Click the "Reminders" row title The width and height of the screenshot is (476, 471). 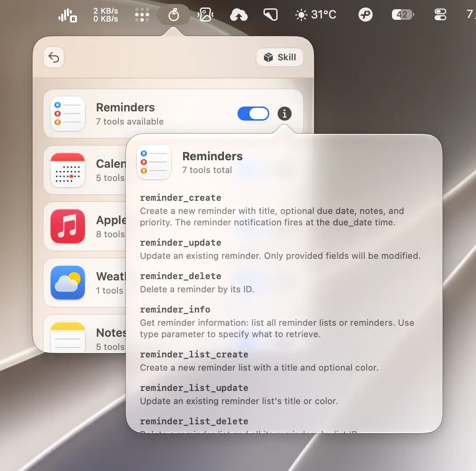coord(125,107)
